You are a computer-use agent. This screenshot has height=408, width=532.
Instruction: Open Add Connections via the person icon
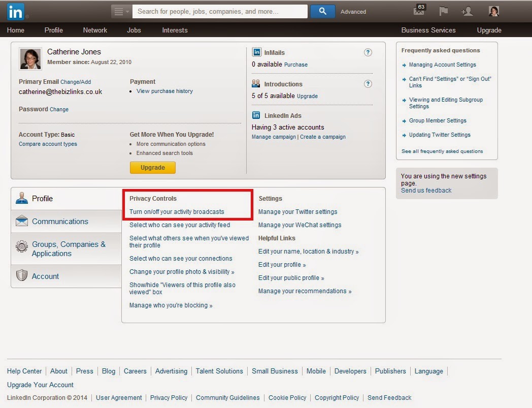[468, 11]
